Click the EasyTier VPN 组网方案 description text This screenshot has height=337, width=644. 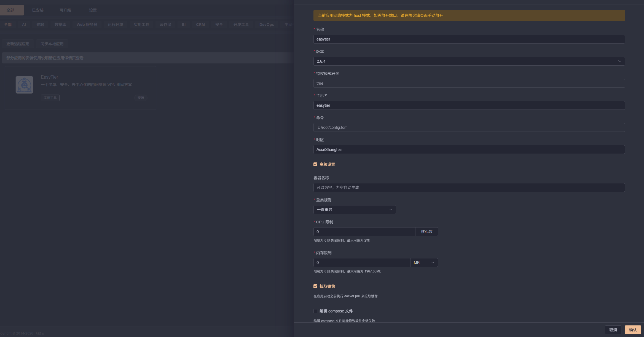86,85
